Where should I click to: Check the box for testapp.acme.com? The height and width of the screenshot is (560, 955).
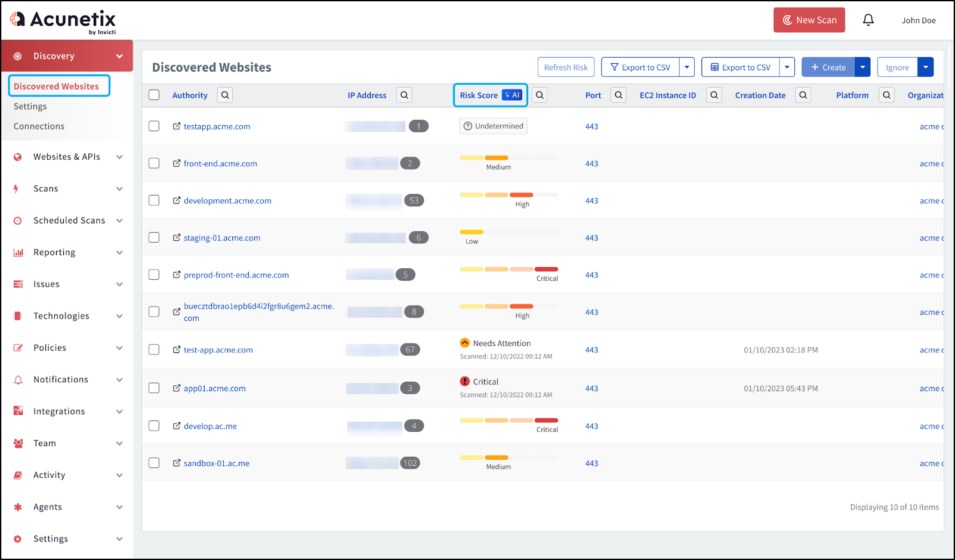click(154, 126)
